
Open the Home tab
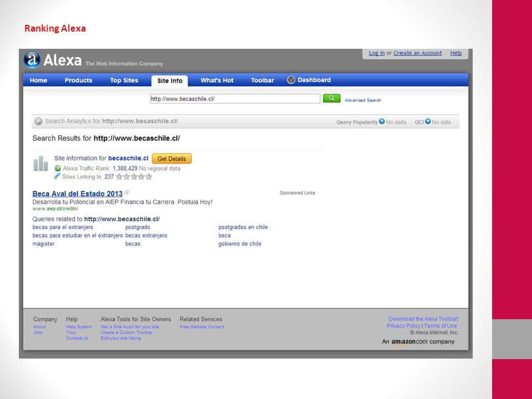pos(38,80)
